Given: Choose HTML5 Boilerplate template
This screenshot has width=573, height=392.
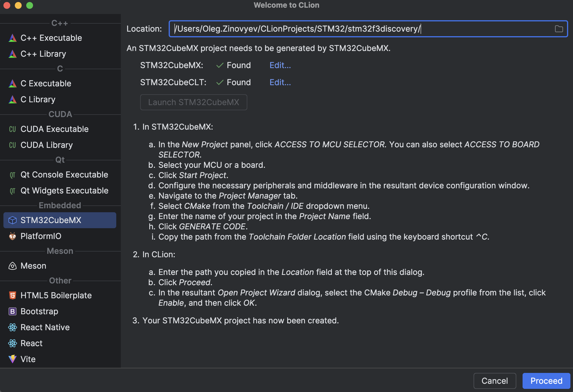Looking at the screenshot, I should click(56, 295).
